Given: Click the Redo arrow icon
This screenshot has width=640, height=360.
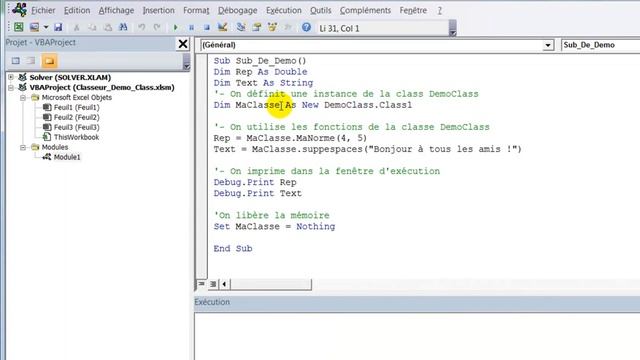Looking at the screenshot, I should pos(157,27).
